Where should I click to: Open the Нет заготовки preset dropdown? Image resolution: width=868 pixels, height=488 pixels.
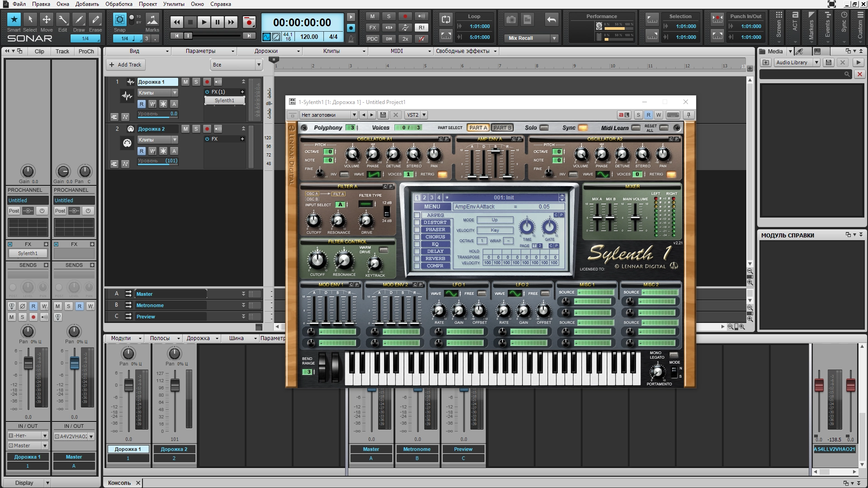point(328,115)
